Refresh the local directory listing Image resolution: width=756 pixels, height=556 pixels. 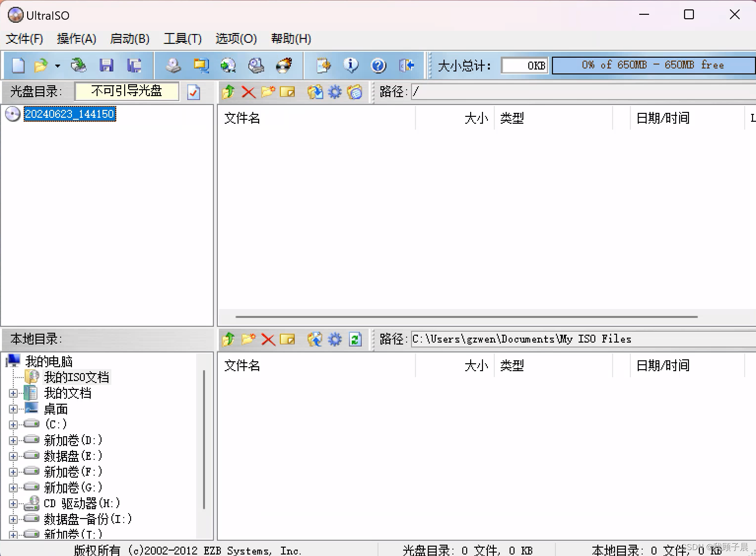[355, 339]
